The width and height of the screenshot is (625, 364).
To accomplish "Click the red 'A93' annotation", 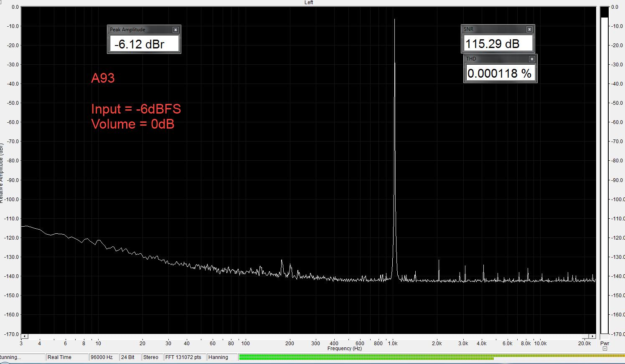I will [x=103, y=78].
